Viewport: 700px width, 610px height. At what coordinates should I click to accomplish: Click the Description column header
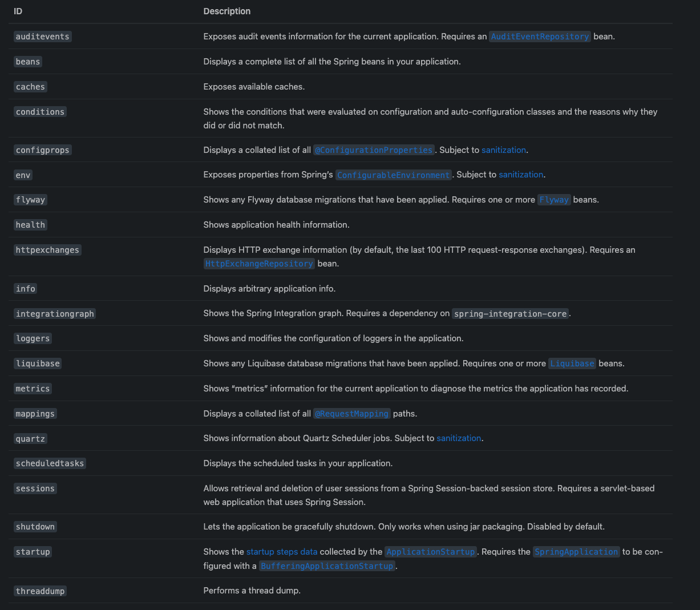[227, 11]
